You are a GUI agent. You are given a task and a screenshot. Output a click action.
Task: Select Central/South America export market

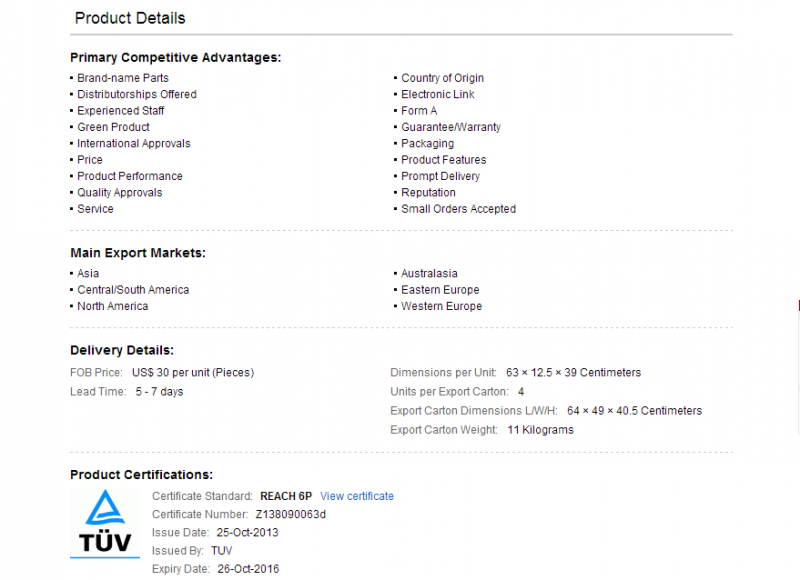(133, 290)
